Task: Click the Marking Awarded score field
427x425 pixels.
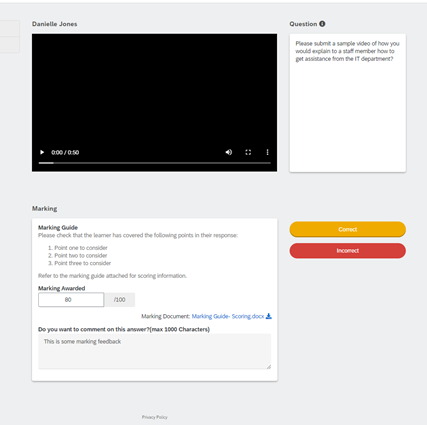Action: [x=71, y=300]
